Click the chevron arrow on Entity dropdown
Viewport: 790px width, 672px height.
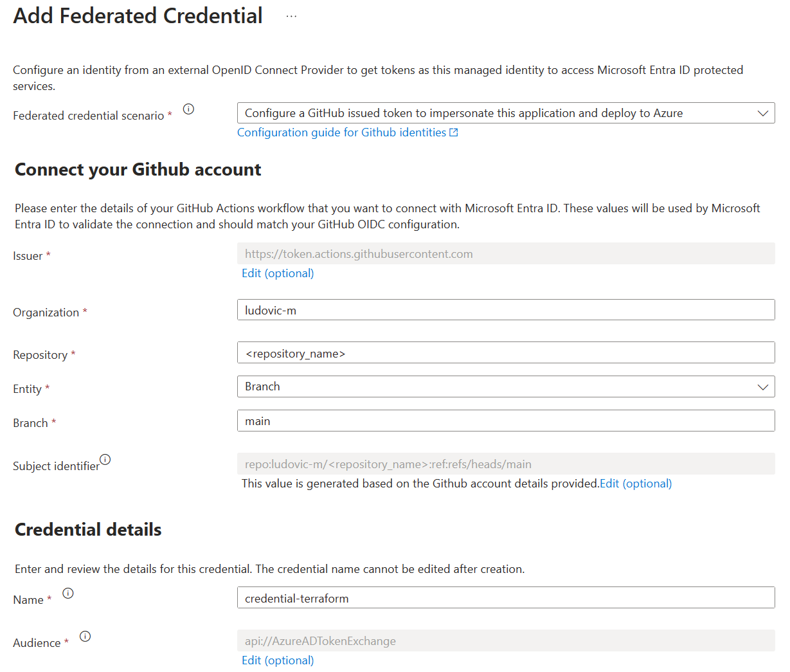[762, 387]
